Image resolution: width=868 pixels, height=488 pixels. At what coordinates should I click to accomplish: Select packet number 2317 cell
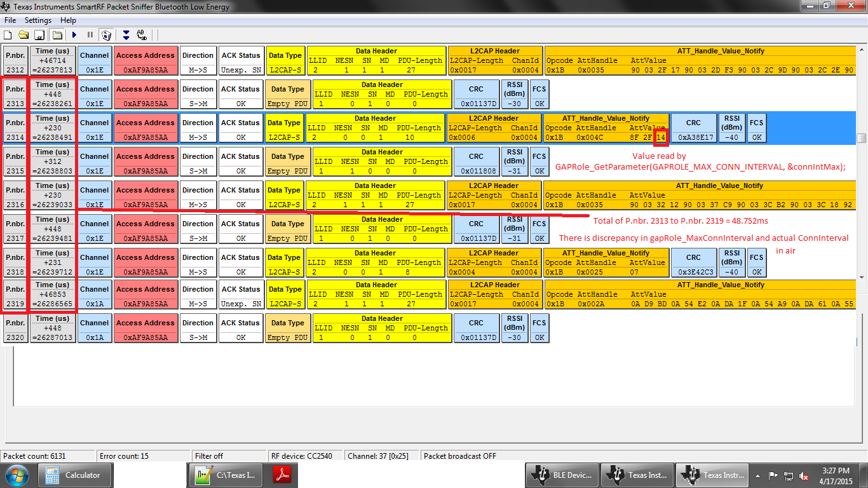[15, 229]
